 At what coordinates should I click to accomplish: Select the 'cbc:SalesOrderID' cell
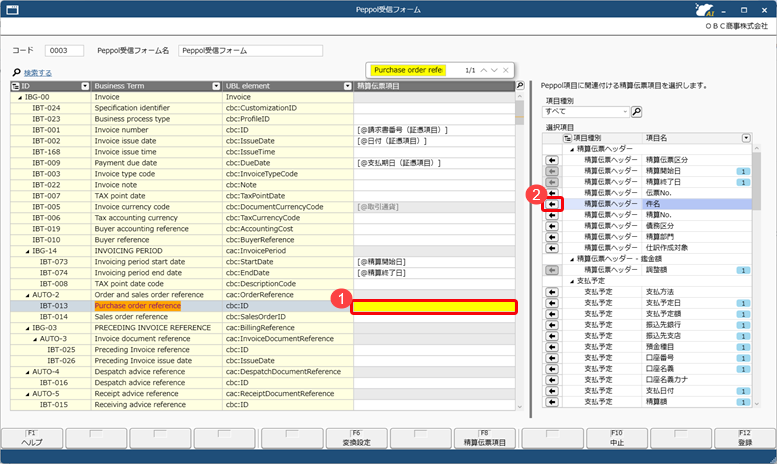click(288, 317)
